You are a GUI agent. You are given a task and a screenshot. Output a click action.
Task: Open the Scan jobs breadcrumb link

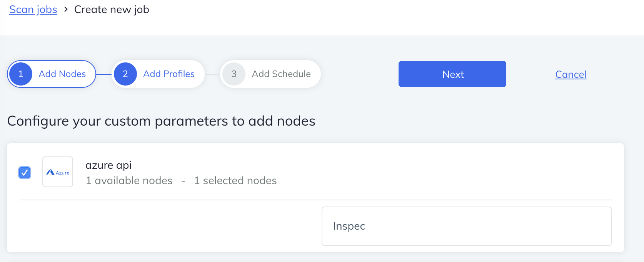pyautogui.click(x=33, y=10)
